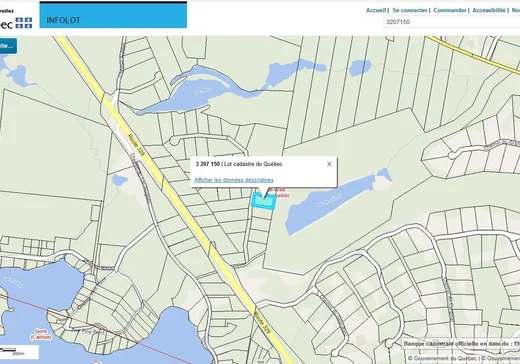Click the small pond west of Route 329
This screenshot has width=520, height=364.
(x=119, y=180)
